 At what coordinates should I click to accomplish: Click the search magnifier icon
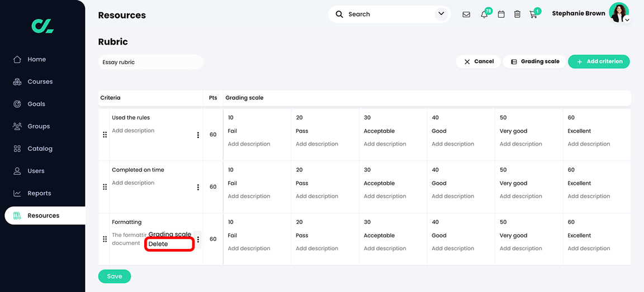click(339, 15)
